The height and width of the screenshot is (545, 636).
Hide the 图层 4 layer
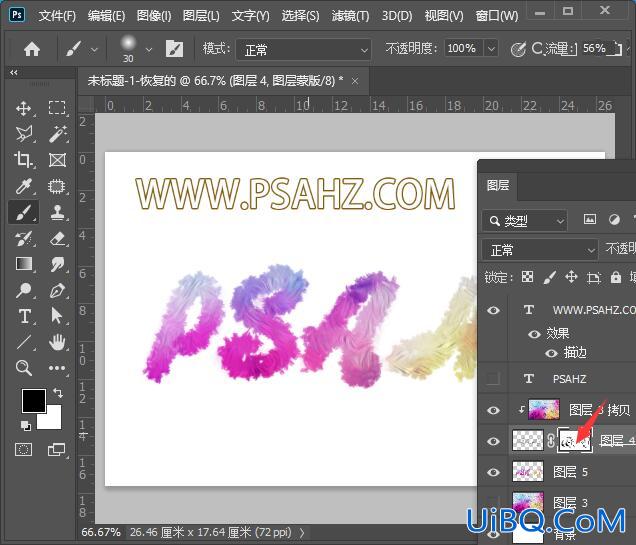coord(493,441)
